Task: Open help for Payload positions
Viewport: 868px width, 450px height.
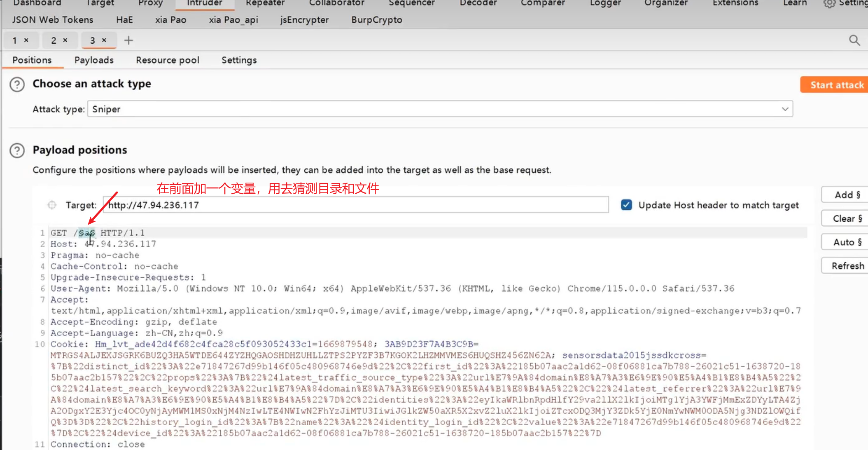Action: click(17, 150)
